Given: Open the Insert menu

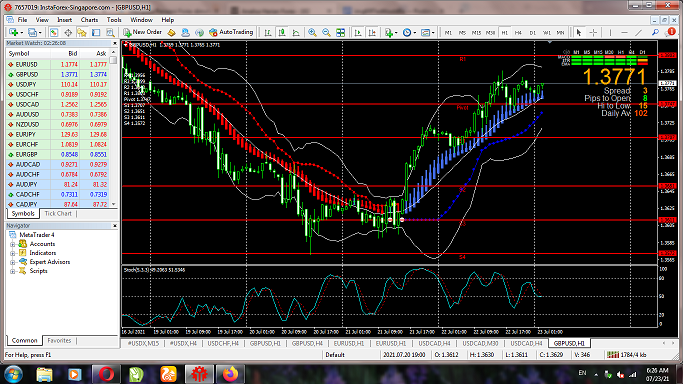Looking at the screenshot, I should pyautogui.click(x=64, y=20).
